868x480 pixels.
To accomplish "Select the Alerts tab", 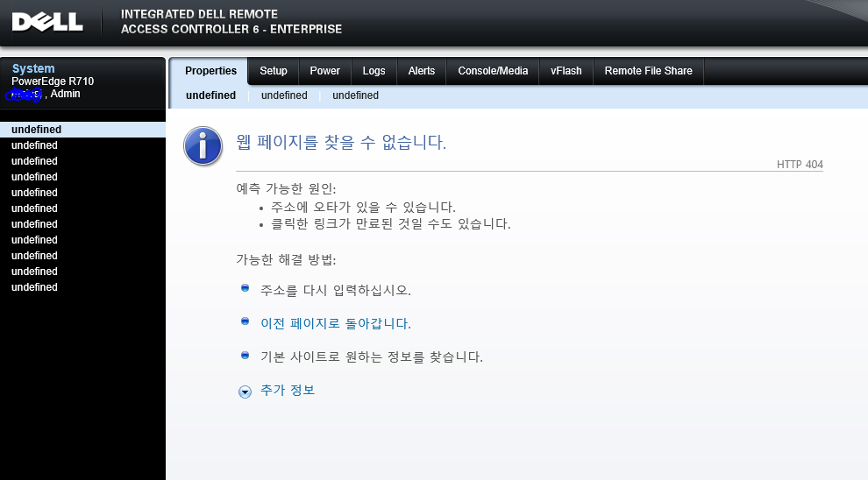I will 421,71.
